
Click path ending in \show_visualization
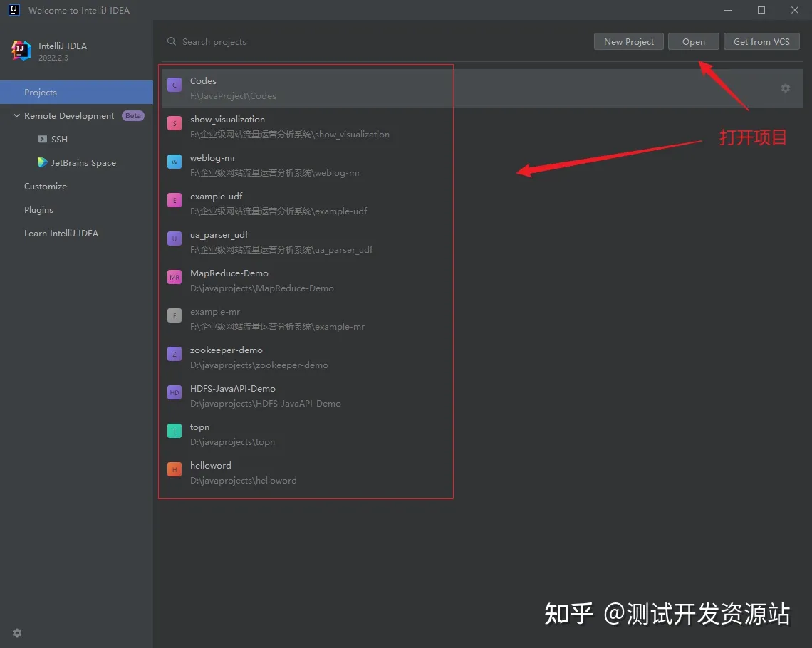[x=290, y=134]
